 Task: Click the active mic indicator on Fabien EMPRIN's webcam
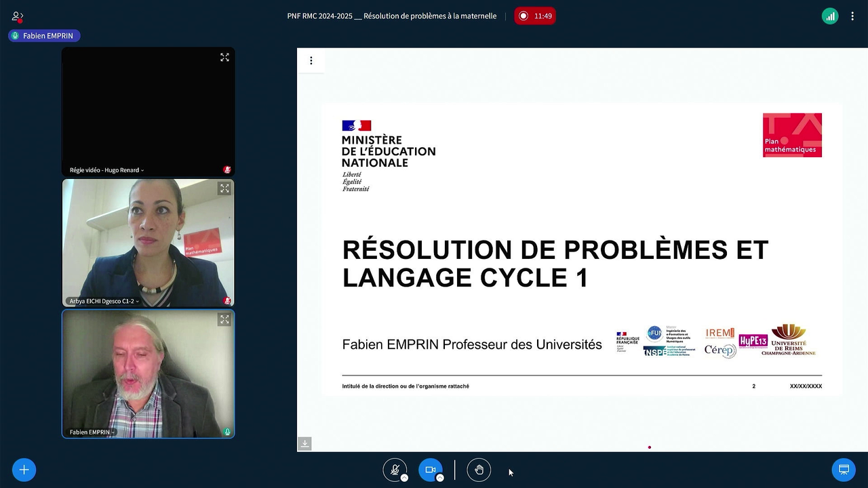[x=227, y=431]
